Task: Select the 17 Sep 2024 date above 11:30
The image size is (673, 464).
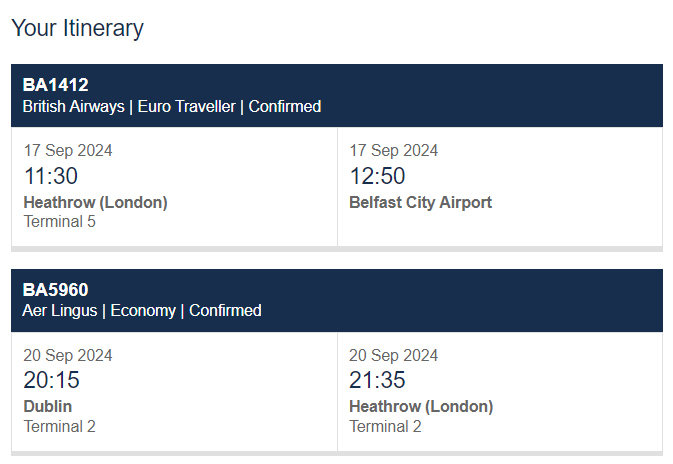Action: click(68, 151)
